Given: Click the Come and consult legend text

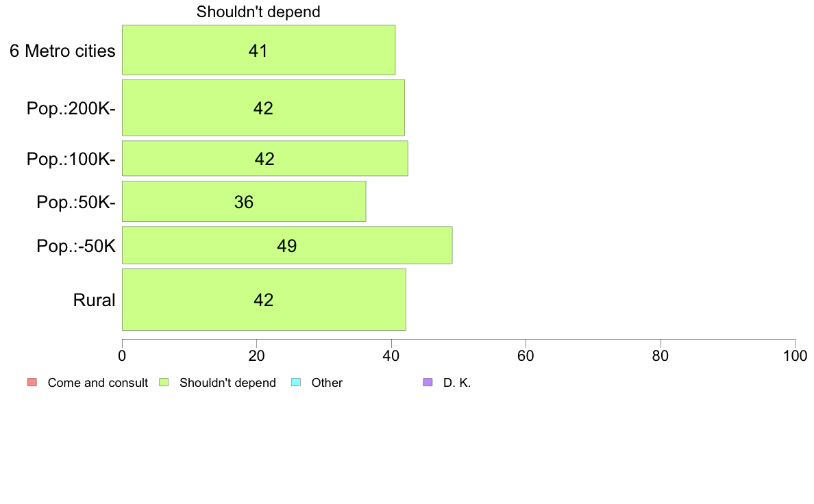Looking at the screenshot, I should 97,383.
